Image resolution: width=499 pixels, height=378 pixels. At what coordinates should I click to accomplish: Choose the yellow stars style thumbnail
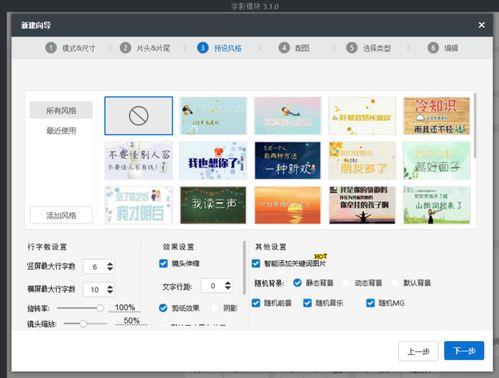pyautogui.click(x=362, y=116)
